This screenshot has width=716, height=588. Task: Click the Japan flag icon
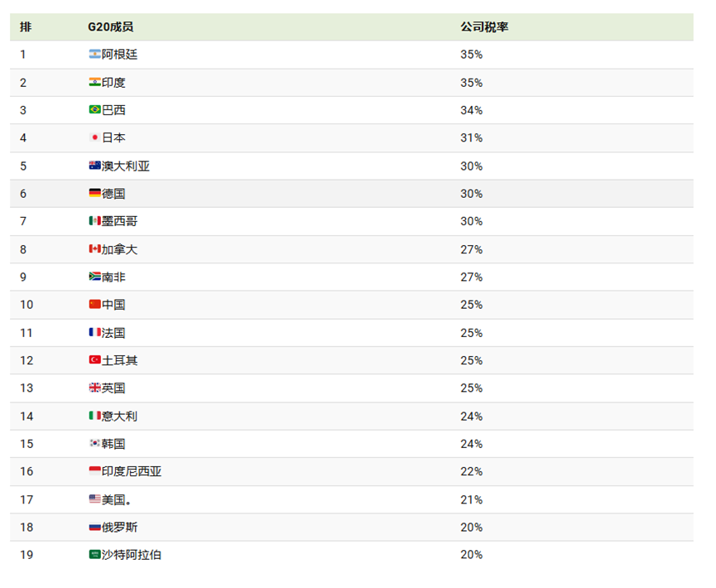point(94,137)
